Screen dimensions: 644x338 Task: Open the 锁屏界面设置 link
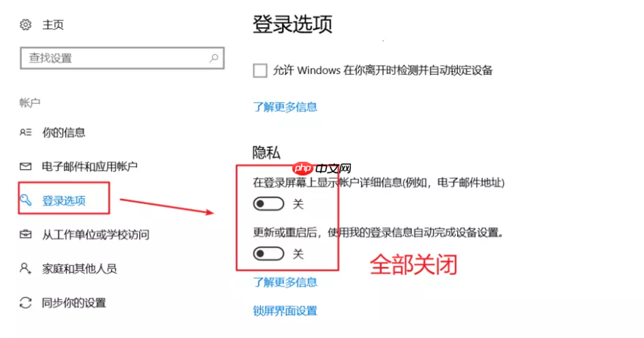click(x=285, y=311)
